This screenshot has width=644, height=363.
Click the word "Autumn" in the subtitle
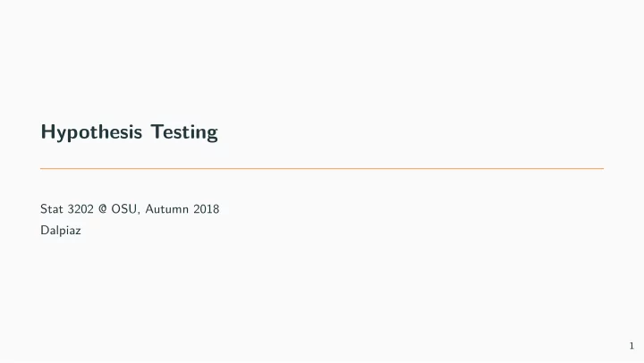tap(166, 209)
